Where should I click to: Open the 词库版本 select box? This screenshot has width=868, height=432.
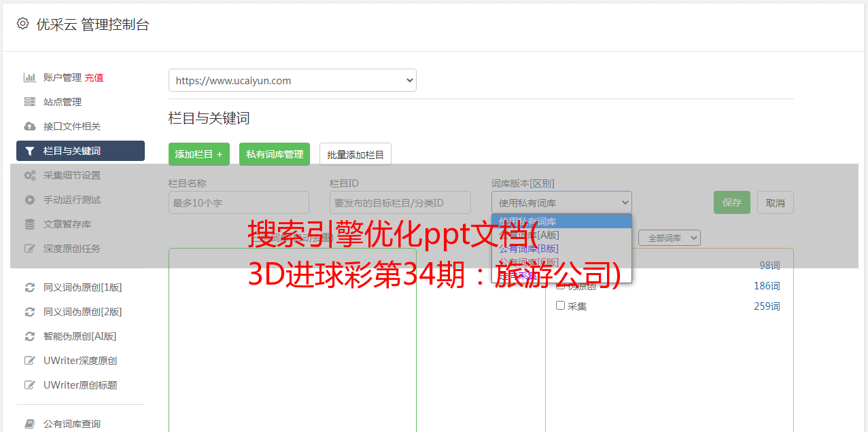click(561, 202)
